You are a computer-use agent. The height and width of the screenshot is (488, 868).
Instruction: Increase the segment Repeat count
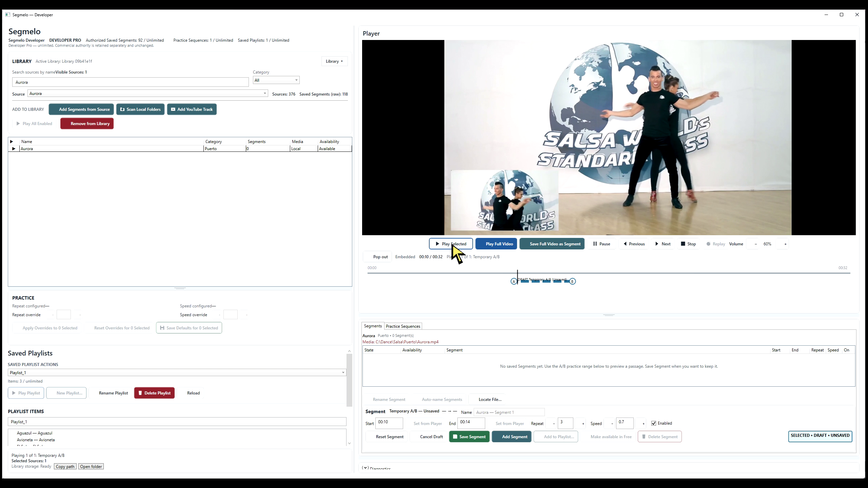(583, 423)
